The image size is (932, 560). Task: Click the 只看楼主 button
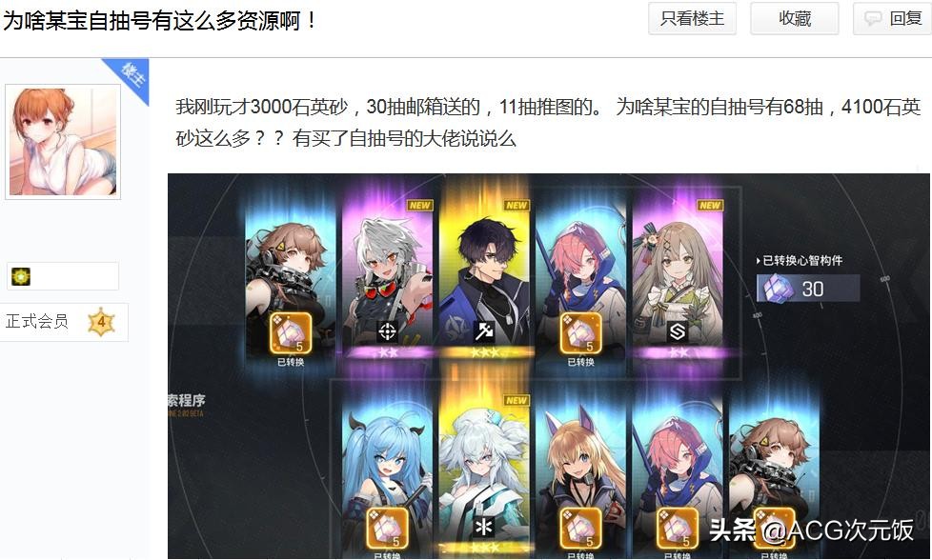click(692, 18)
